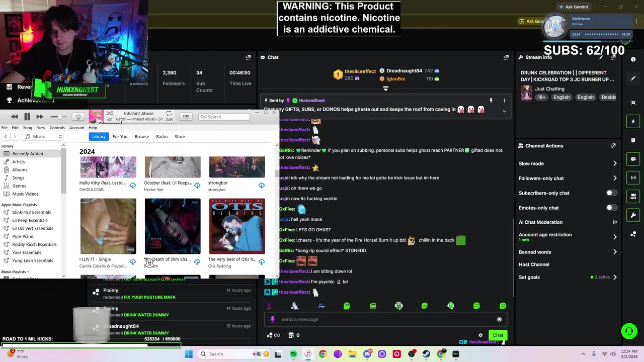Viewport: 644px width, 362px height.
Task: Expand Account age restriction setting
Action: tap(615, 237)
